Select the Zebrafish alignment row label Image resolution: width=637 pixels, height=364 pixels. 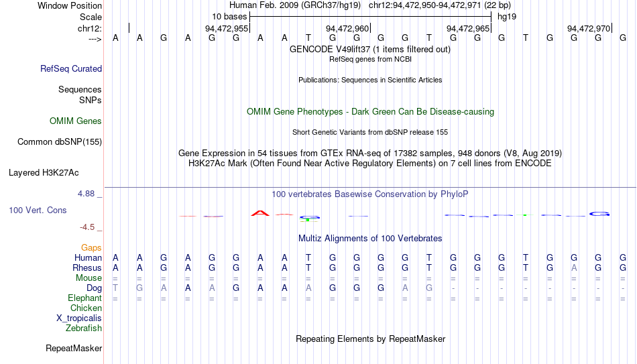(84, 328)
